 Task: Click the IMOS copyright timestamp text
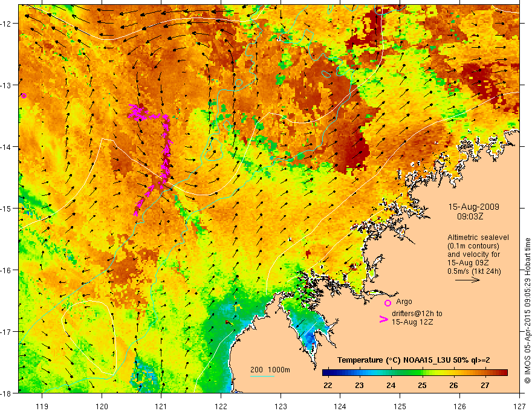pyautogui.click(x=527, y=311)
